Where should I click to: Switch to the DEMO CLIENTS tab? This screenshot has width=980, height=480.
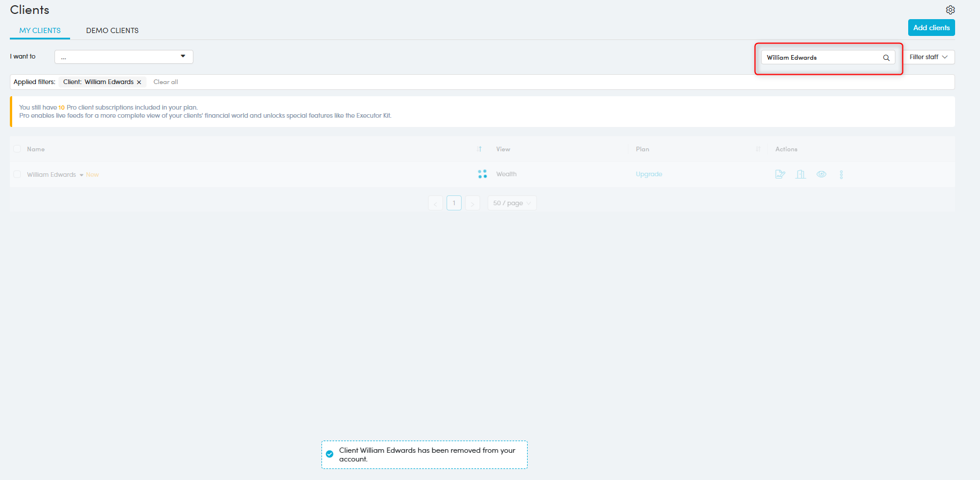(x=112, y=31)
